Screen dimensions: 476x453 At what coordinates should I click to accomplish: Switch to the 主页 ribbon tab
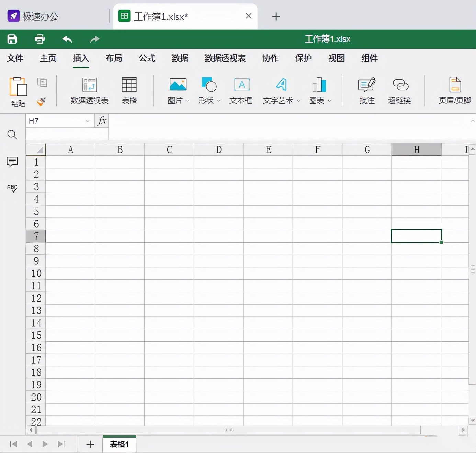pos(48,58)
